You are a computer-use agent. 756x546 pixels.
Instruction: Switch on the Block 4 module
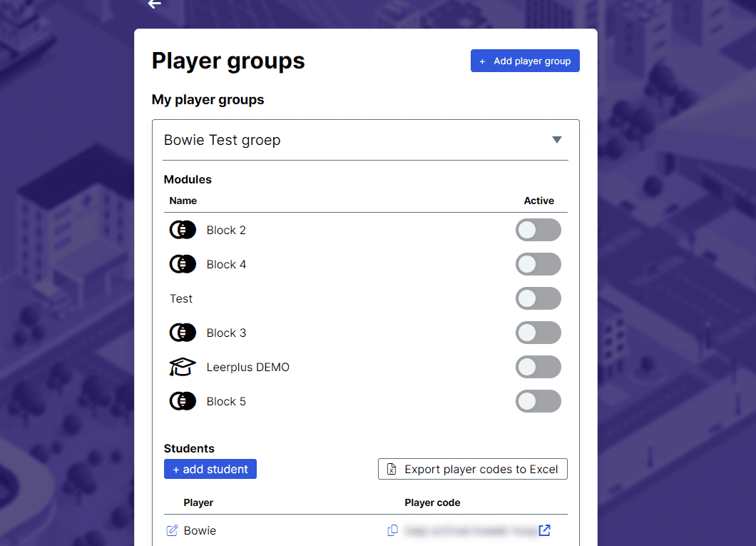point(538,264)
